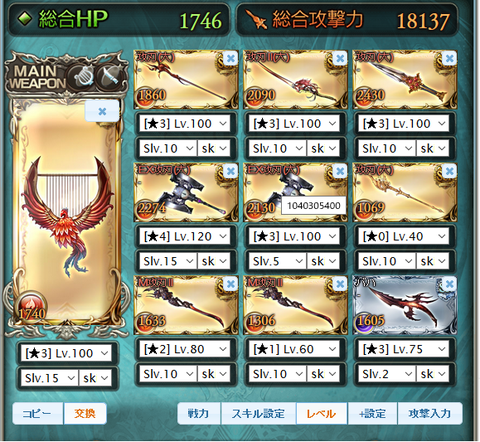Open the [★0] Lv.40 level dropdown

pyautogui.click(x=404, y=236)
